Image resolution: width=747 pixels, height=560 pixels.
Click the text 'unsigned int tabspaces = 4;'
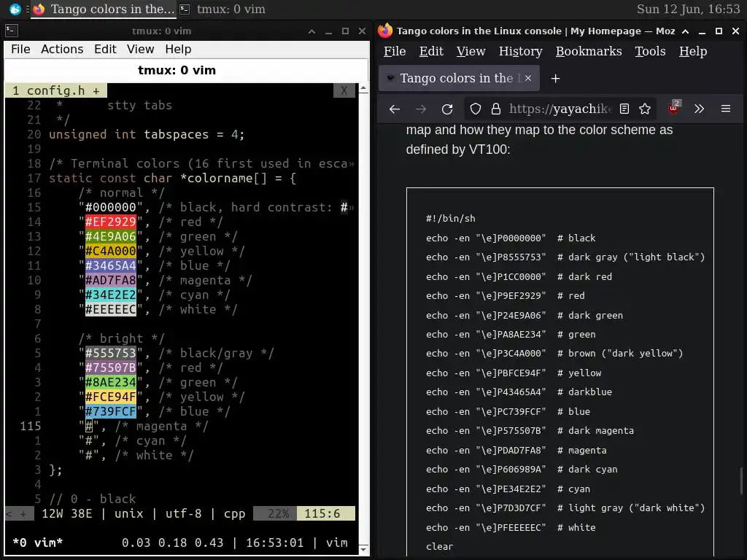point(147,135)
